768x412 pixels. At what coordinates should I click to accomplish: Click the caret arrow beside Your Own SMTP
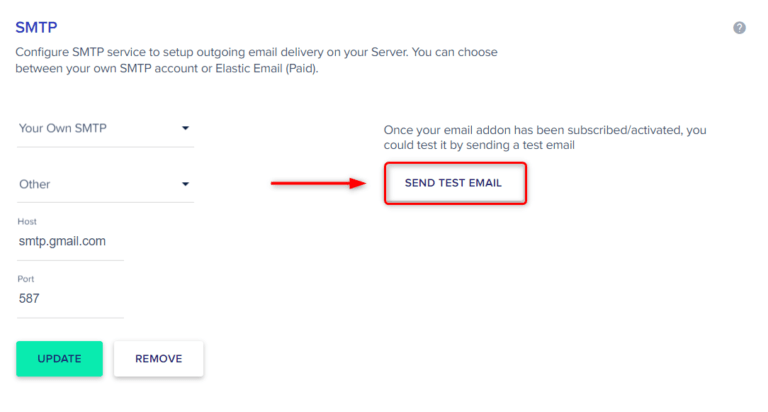click(x=185, y=128)
